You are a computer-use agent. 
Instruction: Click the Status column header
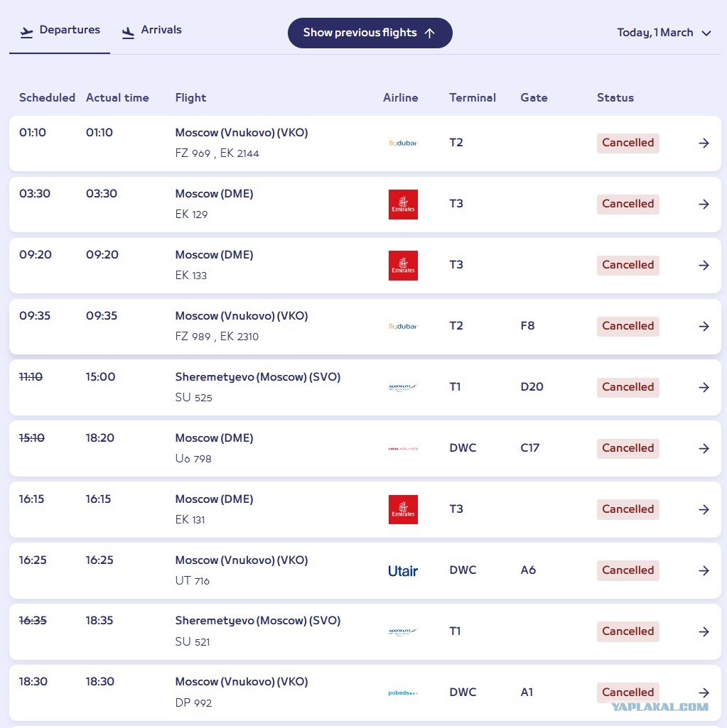pyautogui.click(x=615, y=97)
